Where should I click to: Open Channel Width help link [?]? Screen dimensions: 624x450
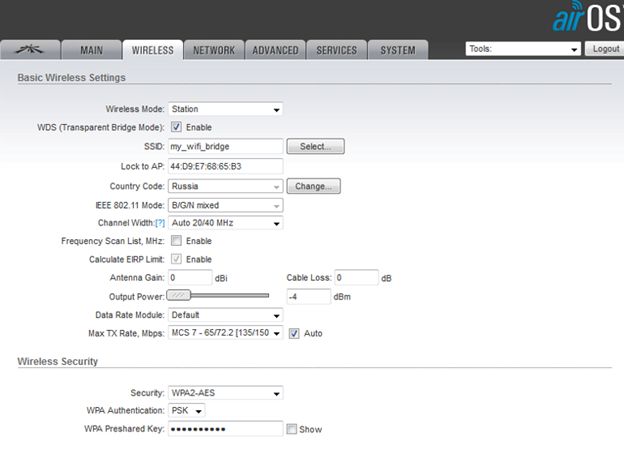160,223
